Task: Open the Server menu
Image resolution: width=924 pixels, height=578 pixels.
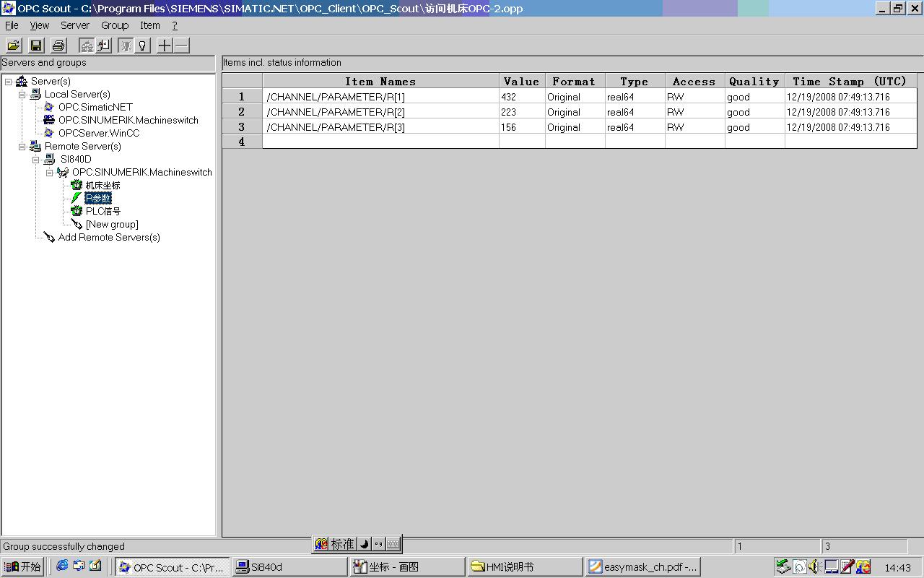Action: pos(75,25)
